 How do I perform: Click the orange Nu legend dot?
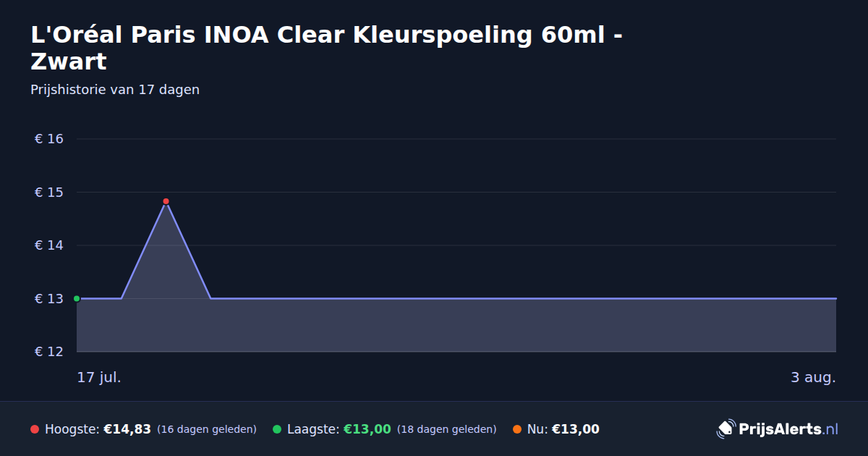(517, 429)
